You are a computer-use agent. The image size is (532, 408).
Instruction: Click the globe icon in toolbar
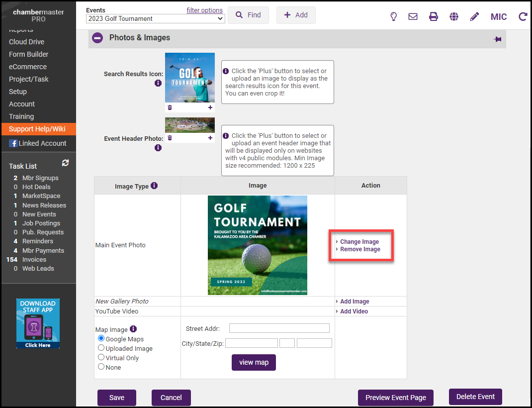454,16
